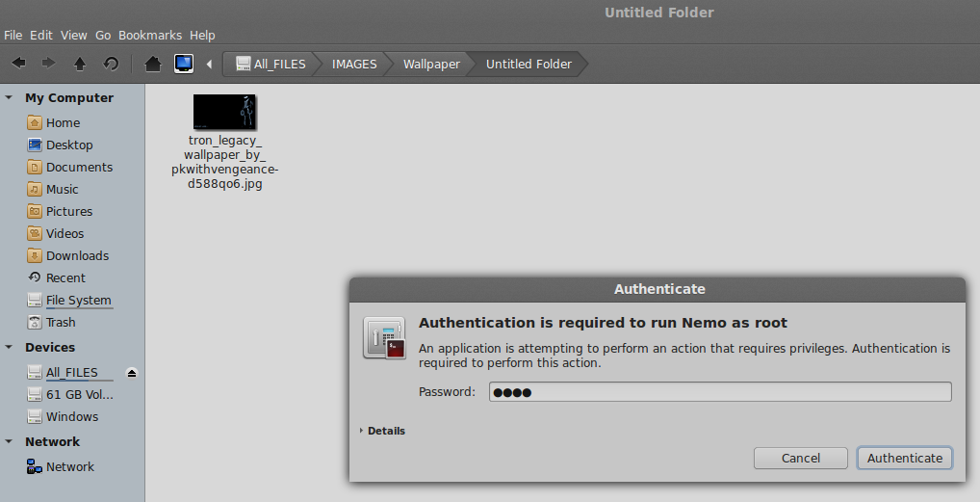Click the Forward navigation arrow

point(48,64)
